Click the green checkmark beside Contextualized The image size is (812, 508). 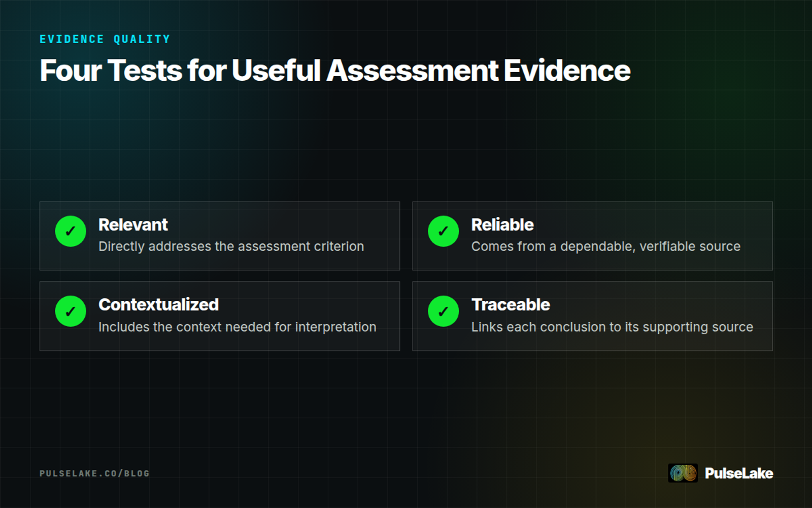pyautogui.click(x=71, y=311)
